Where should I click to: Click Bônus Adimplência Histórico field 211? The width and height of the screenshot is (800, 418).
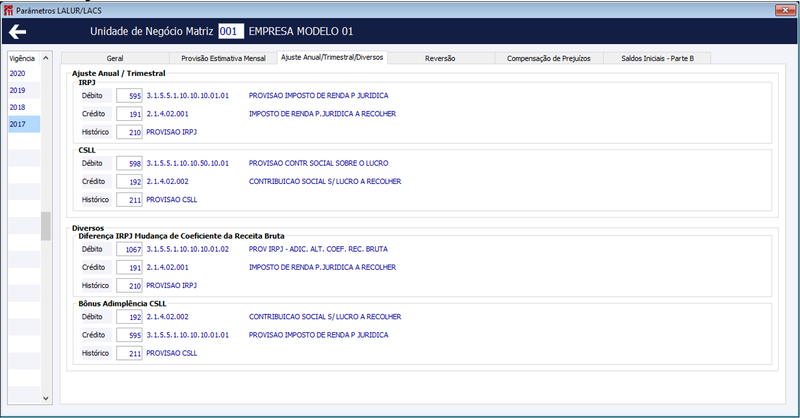point(129,353)
